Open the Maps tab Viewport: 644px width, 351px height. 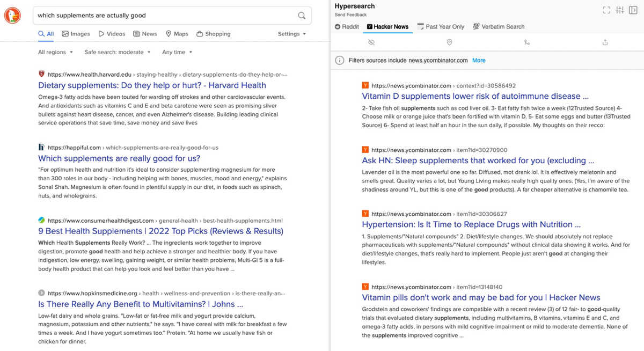tap(177, 34)
